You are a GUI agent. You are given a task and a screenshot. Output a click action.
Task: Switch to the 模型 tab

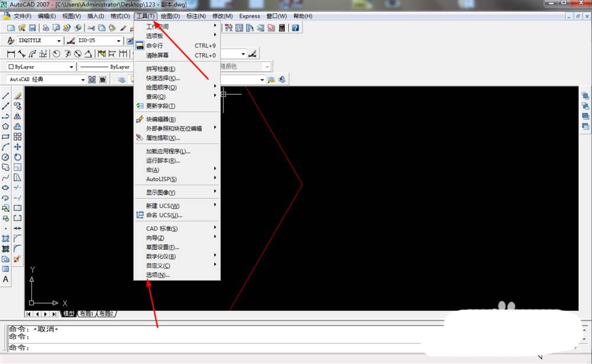coord(68,314)
